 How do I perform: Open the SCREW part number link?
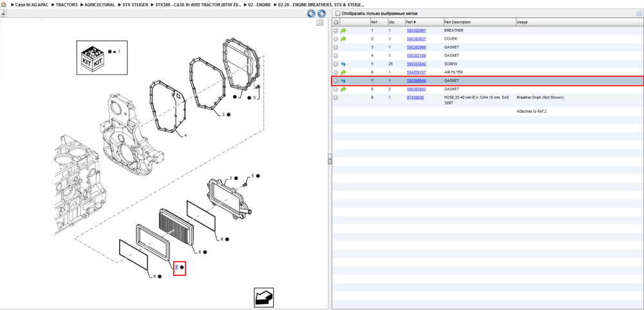pyautogui.click(x=416, y=64)
